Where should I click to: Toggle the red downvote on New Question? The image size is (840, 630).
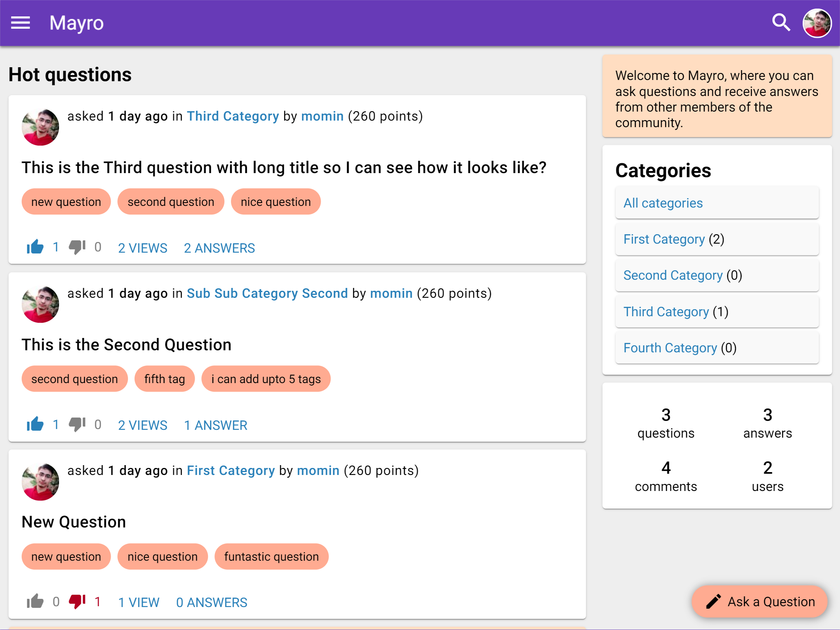pyautogui.click(x=77, y=601)
